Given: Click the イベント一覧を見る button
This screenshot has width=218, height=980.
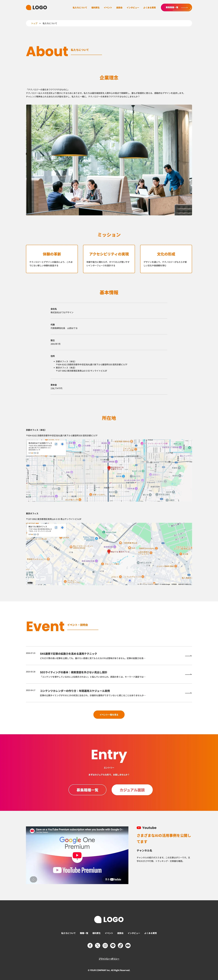Looking at the screenshot, I should (x=109, y=714).
